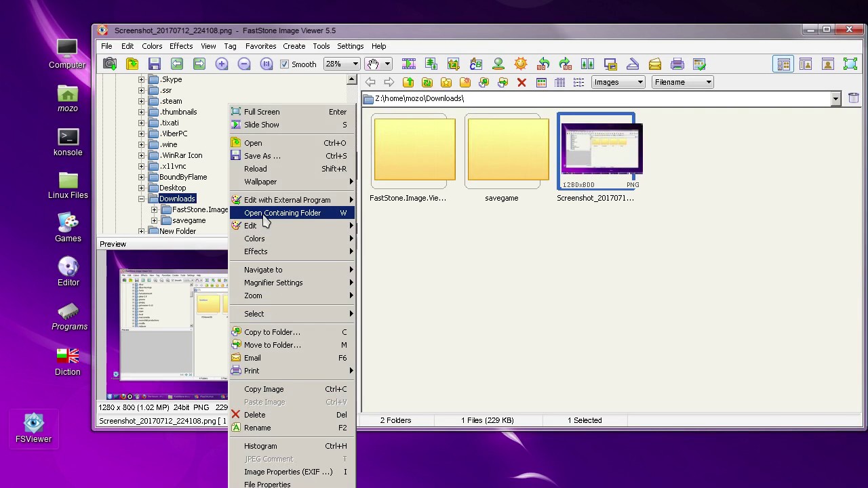Click the red X delete icon in browser toolbar

[521, 83]
